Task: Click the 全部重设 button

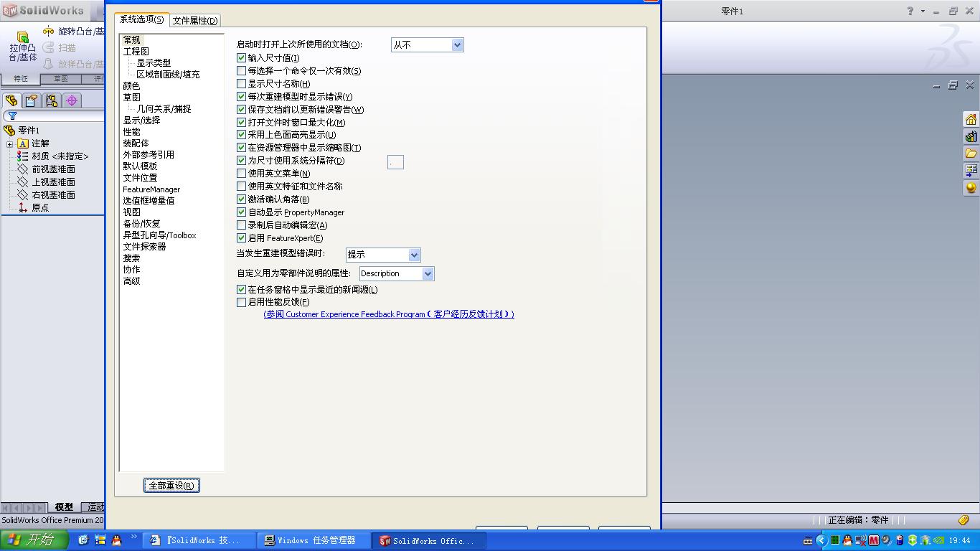Action: click(171, 485)
